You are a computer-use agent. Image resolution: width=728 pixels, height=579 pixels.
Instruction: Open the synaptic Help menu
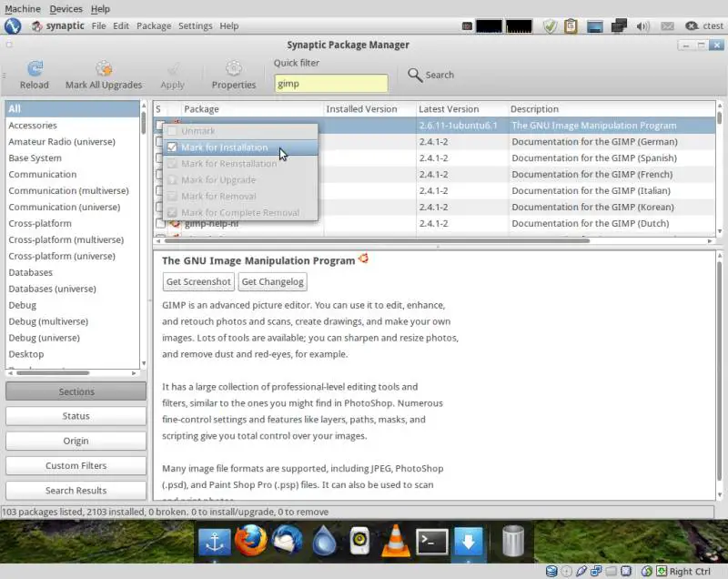[x=229, y=26]
